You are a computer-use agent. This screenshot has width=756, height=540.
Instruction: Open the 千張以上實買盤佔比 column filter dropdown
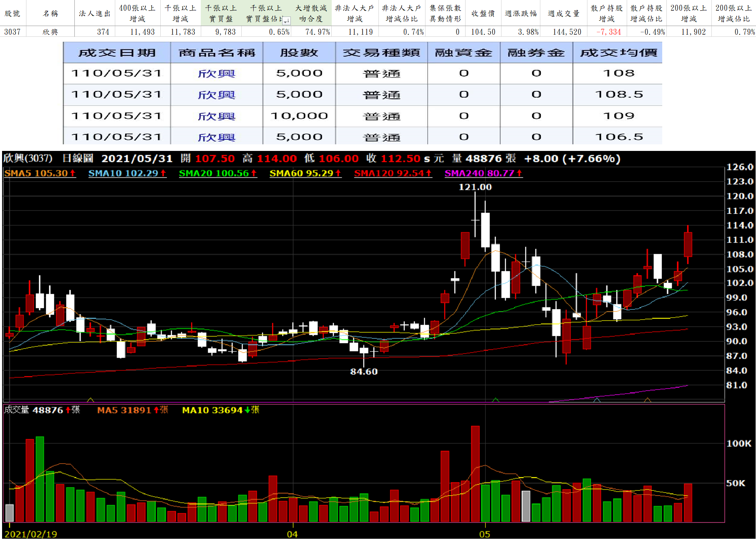(x=286, y=20)
